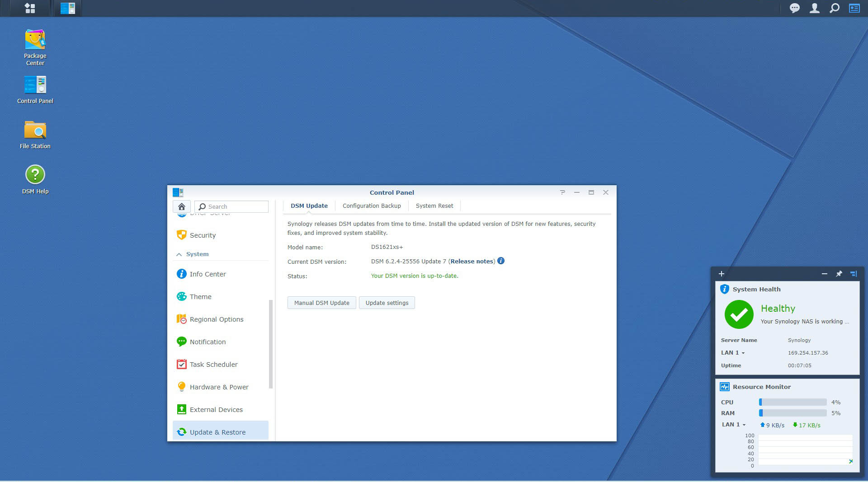The height and width of the screenshot is (482, 868).
Task: Click the top bar search magnifier icon
Action: point(834,8)
